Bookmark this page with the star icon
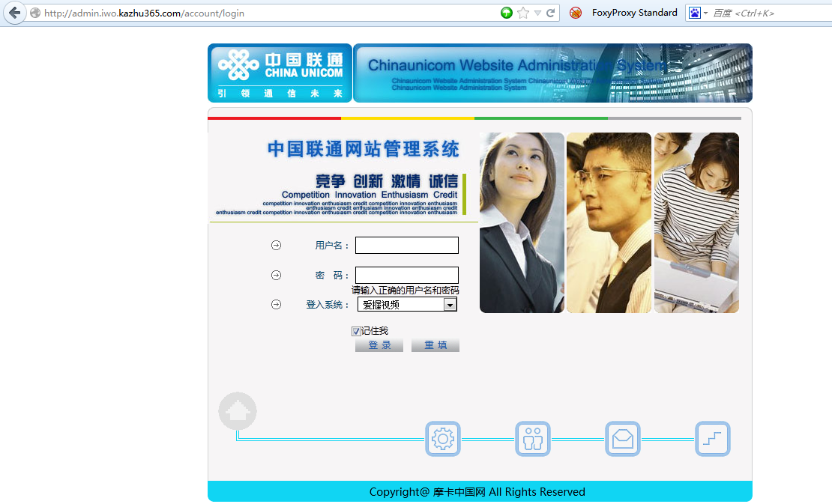The width and height of the screenshot is (832, 504). pos(523,13)
